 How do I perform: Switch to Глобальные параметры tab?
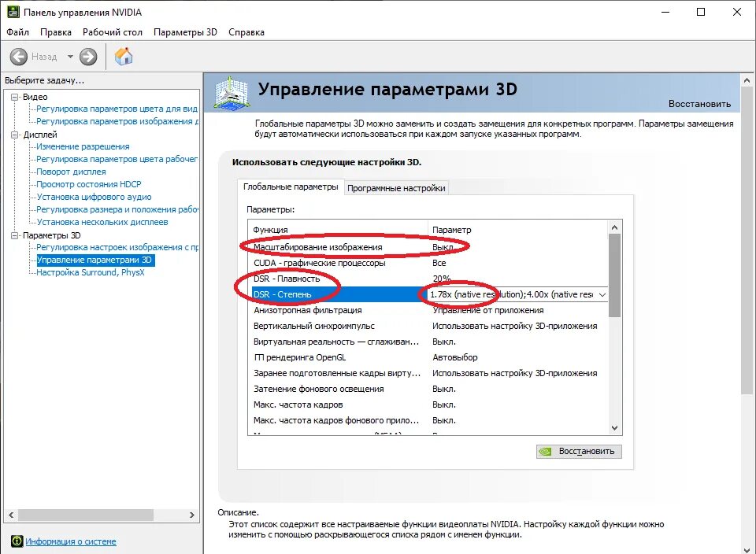coord(291,187)
